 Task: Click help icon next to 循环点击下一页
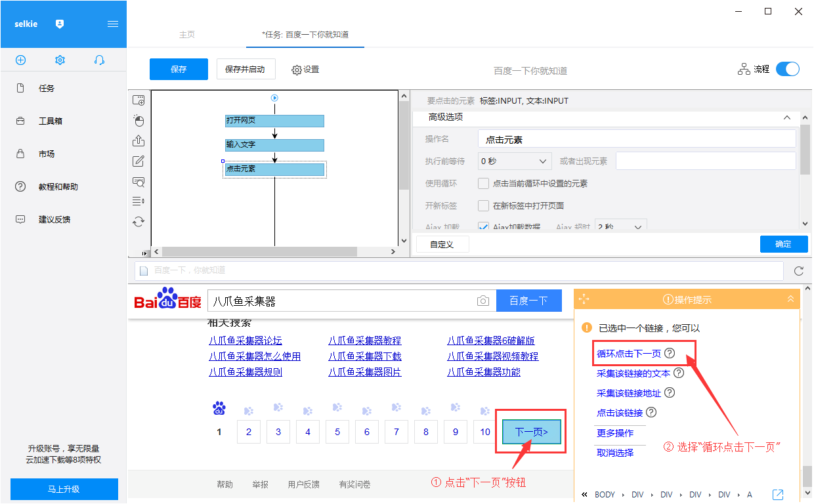(x=670, y=353)
